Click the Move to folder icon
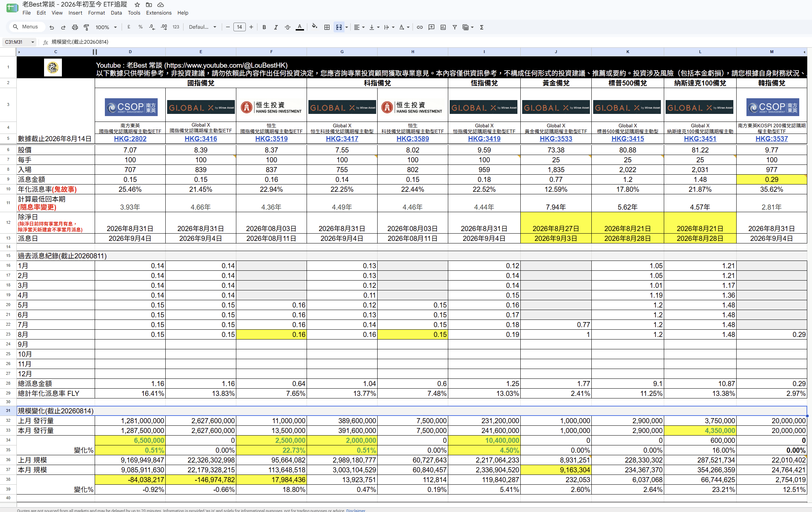Image resolution: width=812 pixels, height=512 pixels. pyautogui.click(x=149, y=5)
